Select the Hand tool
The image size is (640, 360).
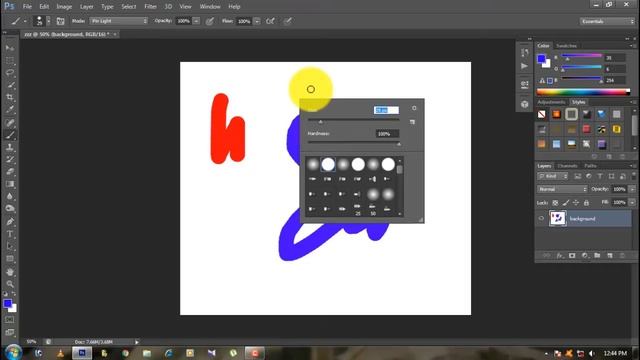[10, 272]
